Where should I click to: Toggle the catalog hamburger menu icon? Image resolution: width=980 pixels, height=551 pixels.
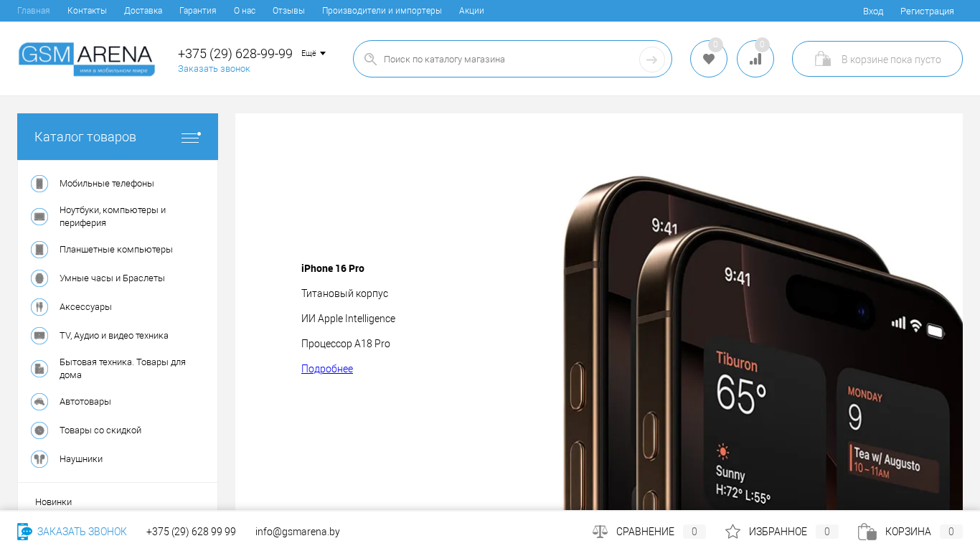pyautogui.click(x=191, y=137)
